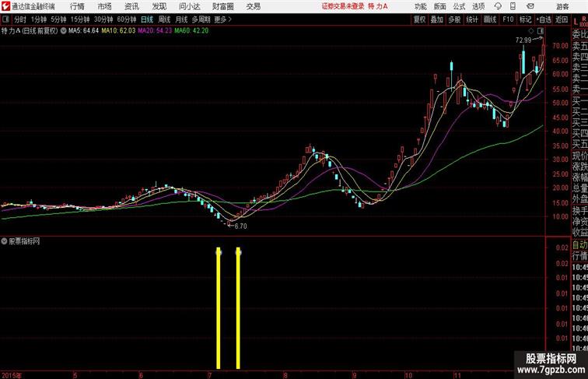Open the 资讯 menu

131,6
